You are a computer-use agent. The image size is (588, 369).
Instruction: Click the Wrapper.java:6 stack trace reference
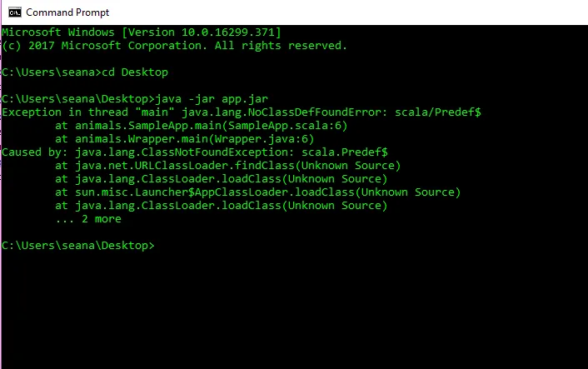click(x=262, y=139)
